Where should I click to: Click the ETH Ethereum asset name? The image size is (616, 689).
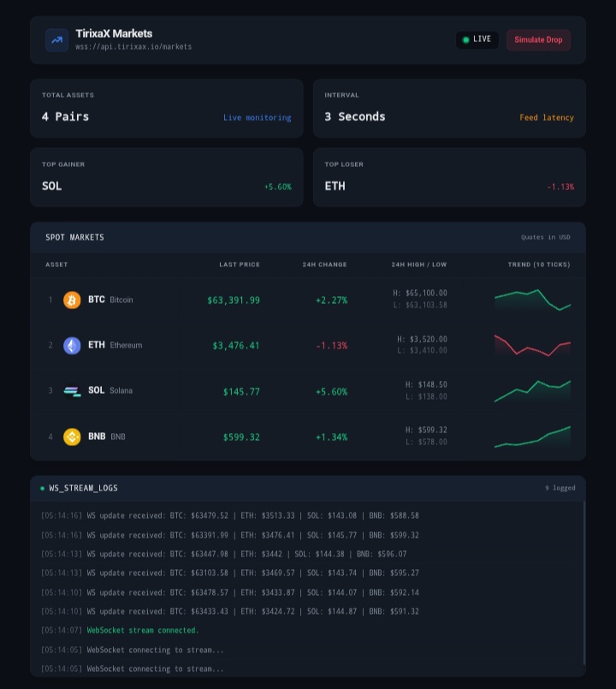click(x=115, y=345)
